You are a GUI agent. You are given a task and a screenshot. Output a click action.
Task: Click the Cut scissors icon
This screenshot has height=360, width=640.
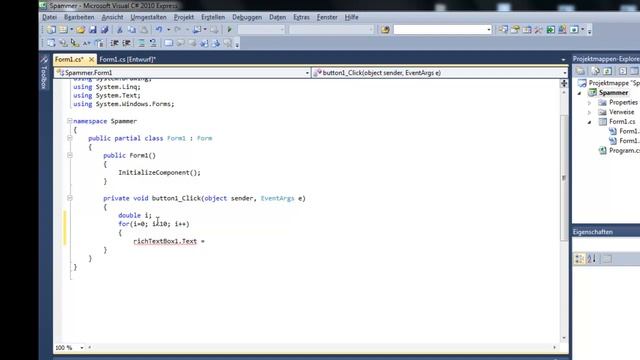tap(120, 30)
